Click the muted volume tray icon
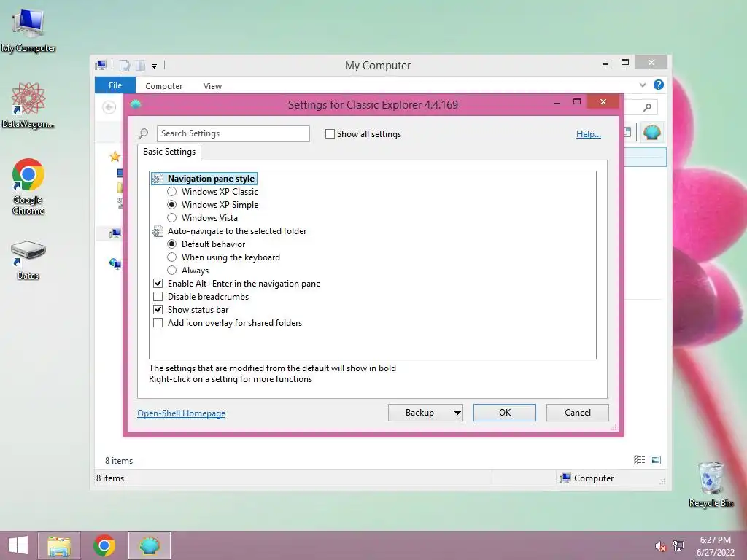This screenshot has width=747, height=560. [660, 546]
